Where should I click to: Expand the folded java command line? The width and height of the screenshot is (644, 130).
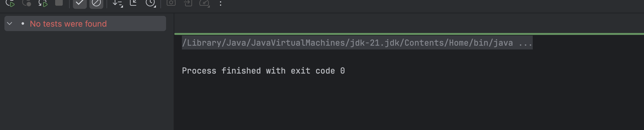[357, 43]
